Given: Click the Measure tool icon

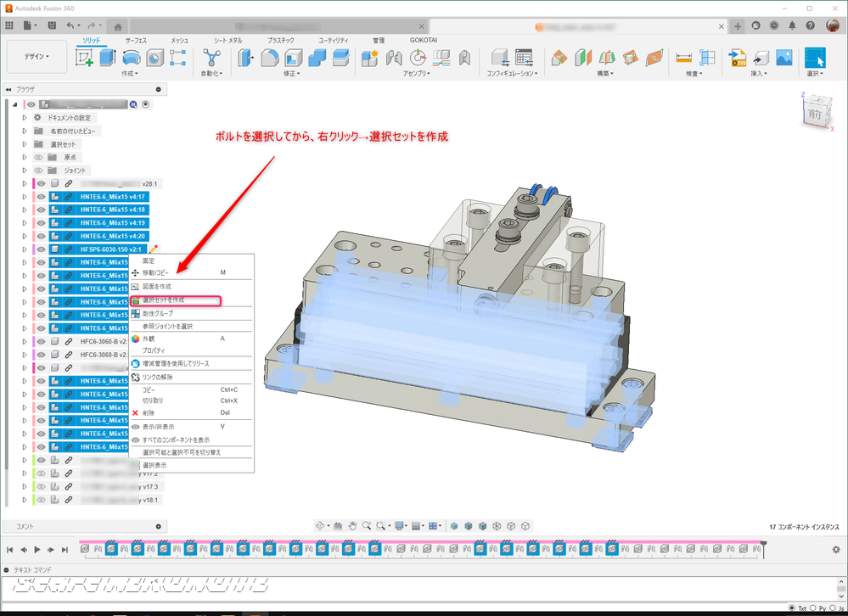Looking at the screenshot, I should [x=683, y=58].
